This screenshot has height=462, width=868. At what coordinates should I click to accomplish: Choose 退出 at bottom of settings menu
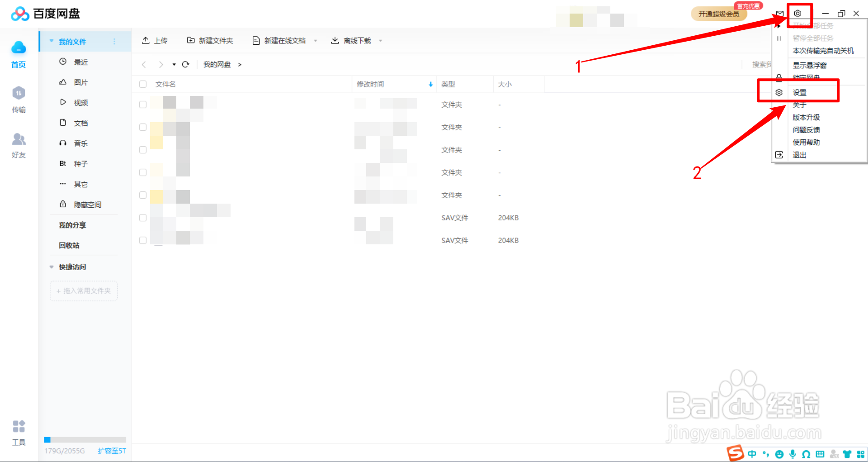click(x=799, y=155)
